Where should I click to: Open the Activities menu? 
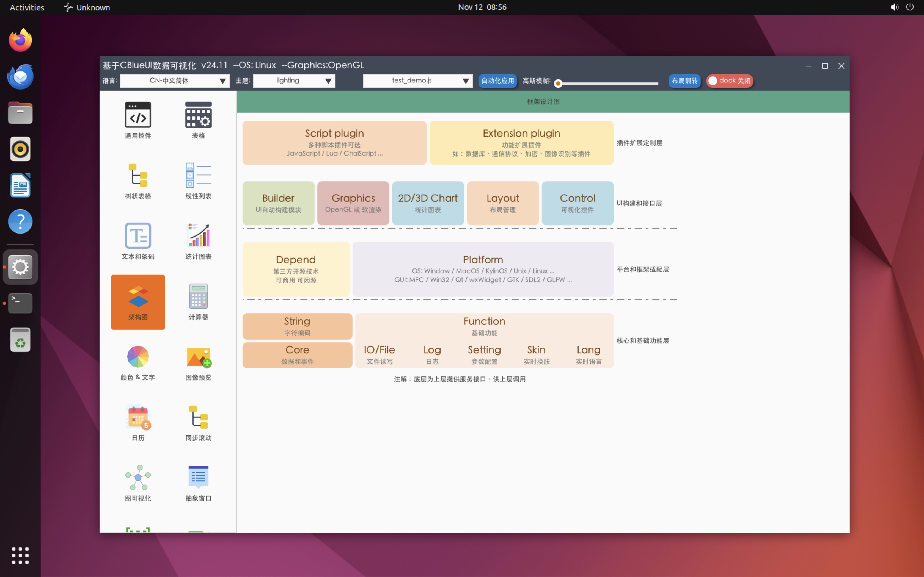click(27, 7)
